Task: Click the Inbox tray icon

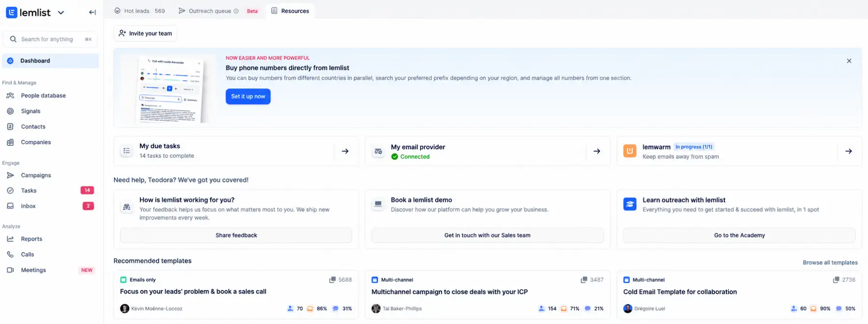Action: [10, 206]
